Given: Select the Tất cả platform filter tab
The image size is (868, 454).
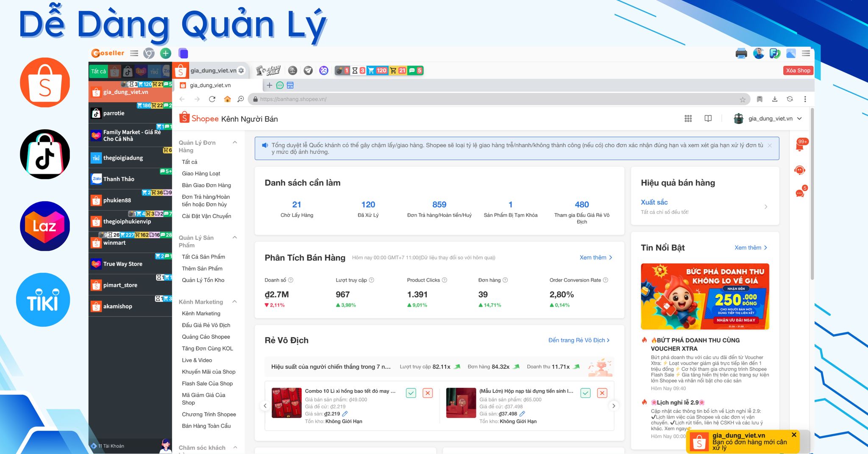Looking at the screenshot, I should (98, 71).
